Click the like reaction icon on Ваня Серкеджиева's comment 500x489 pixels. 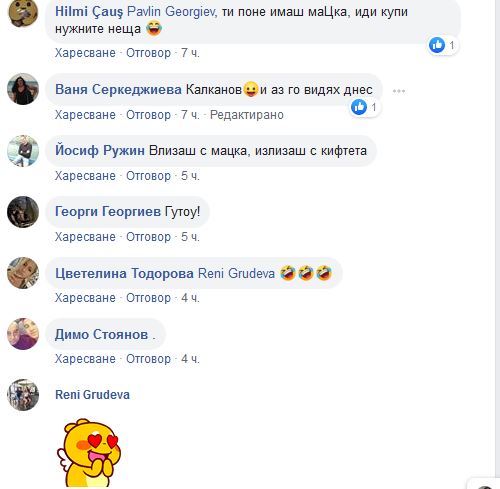pos(359,107)
